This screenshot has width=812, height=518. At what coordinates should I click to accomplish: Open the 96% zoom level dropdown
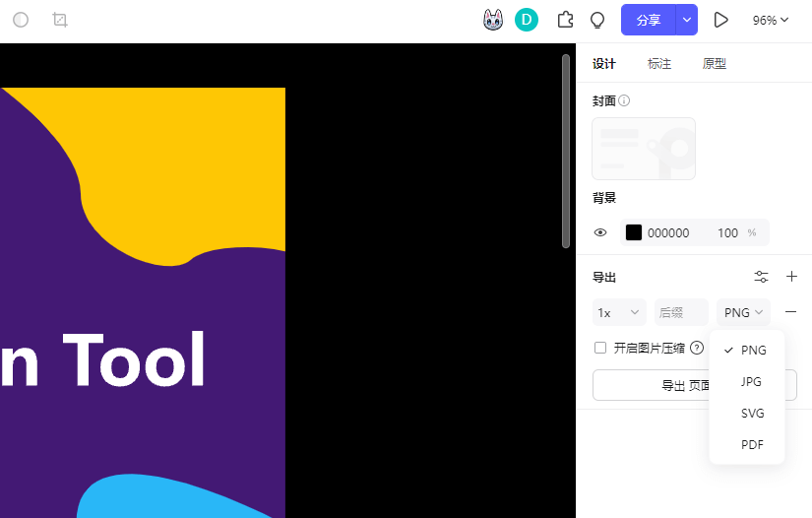pyautogui.click(x=770, y=21)
